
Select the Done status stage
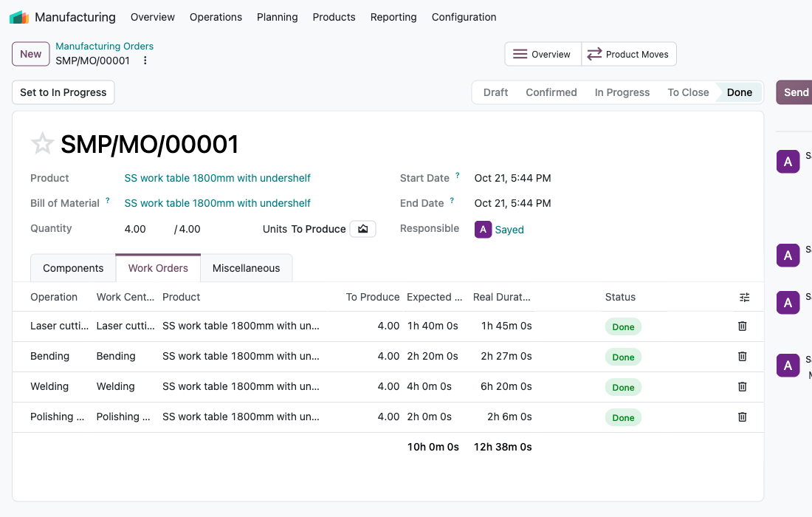pos(740,93)
